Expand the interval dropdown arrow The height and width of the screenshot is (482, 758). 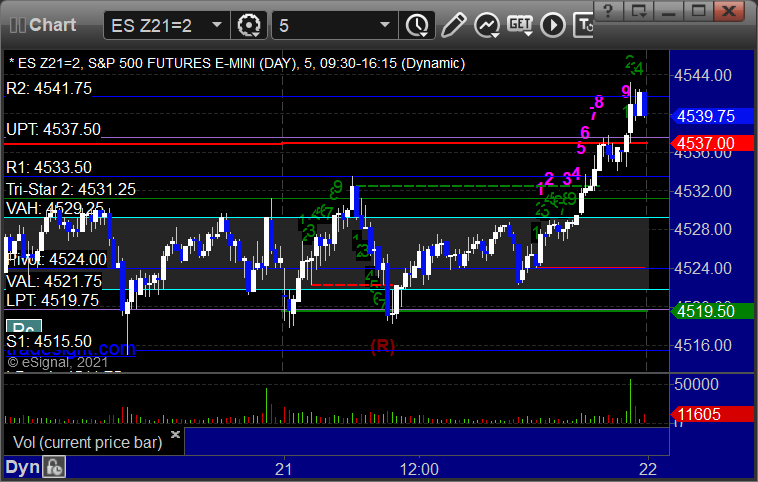pos(385,25)
